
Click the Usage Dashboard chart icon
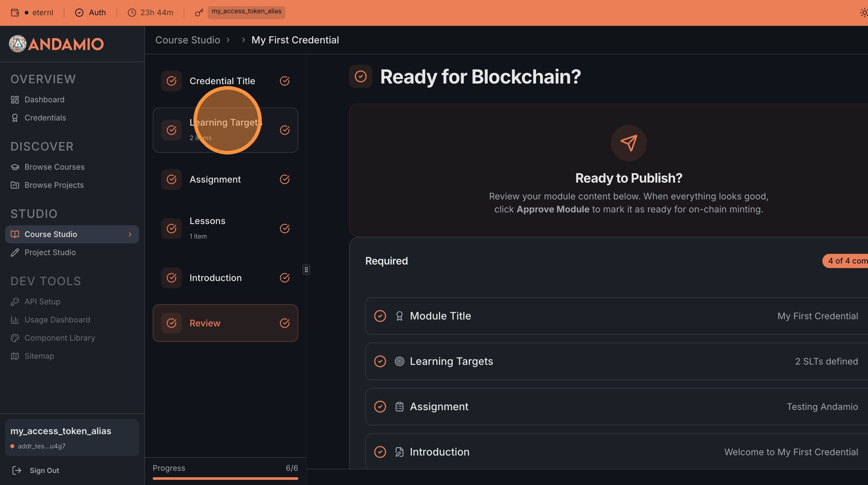pyautogui.click(x=15, y=320)
